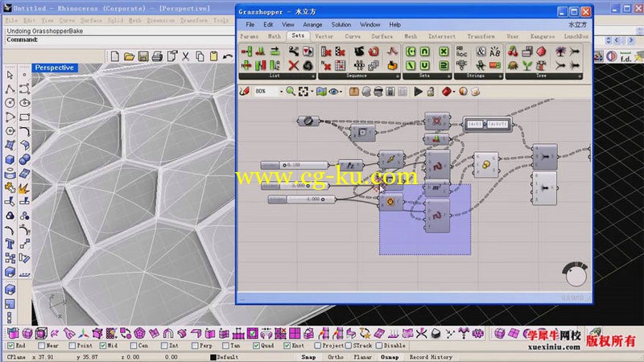Click the sketch pen icon on Grasshopper canvas toolbar

[x=245, y=91]
